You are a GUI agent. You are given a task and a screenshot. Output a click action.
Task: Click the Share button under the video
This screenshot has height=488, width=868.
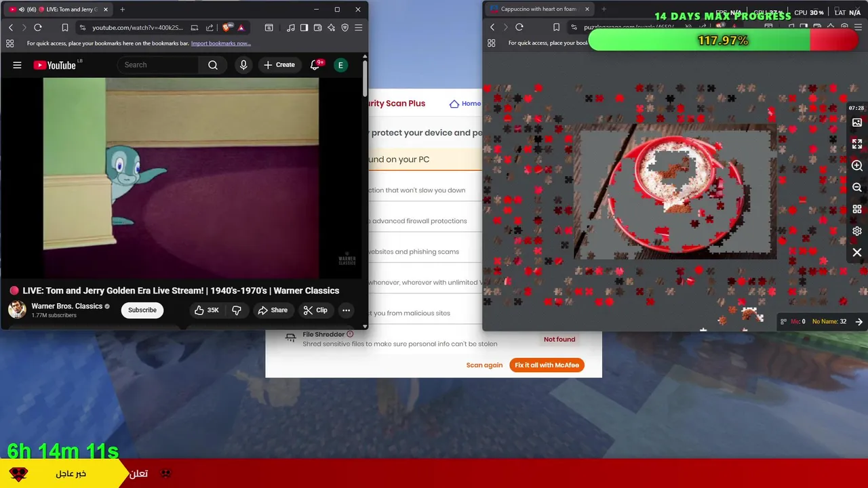pyautogui.click(x=273, y=310)
